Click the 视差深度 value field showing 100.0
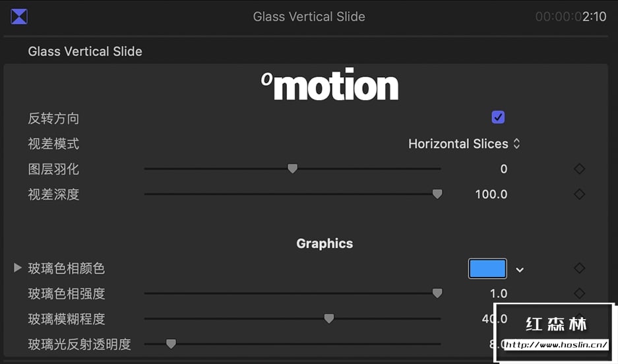The width and height of the screenshot is (618, 364). point(491,194)
